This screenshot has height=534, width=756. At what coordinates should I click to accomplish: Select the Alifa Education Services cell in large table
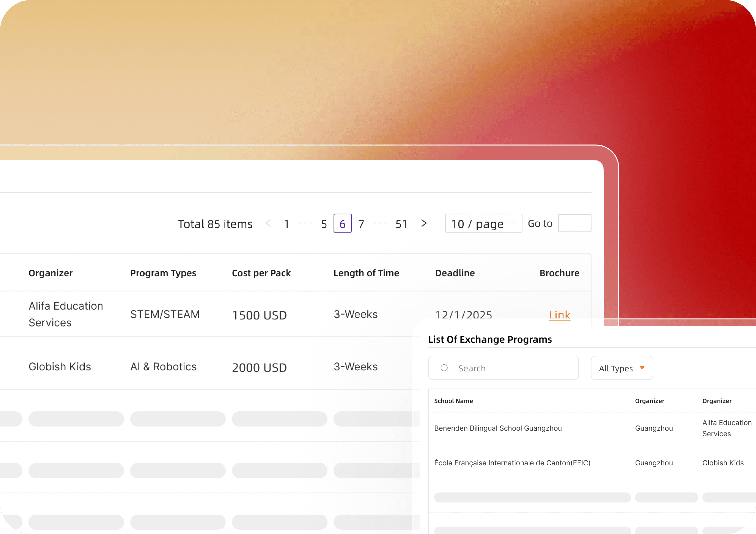pos(66,314)
